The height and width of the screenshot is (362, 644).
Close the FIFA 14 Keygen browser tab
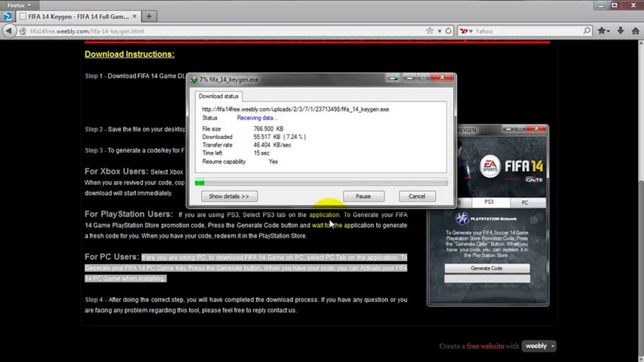coord(134,16)
